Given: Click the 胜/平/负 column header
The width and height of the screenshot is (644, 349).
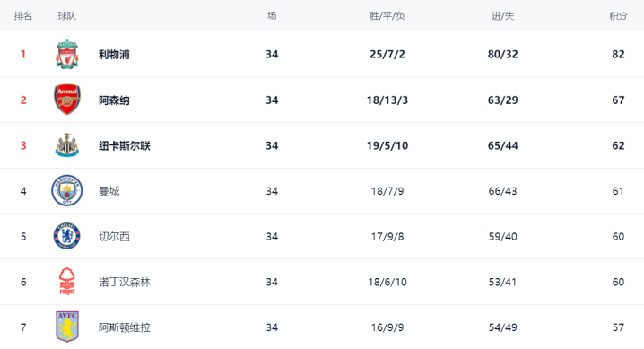Looking at the screenshot, I should pyautogui.click(x=387, y=15).
